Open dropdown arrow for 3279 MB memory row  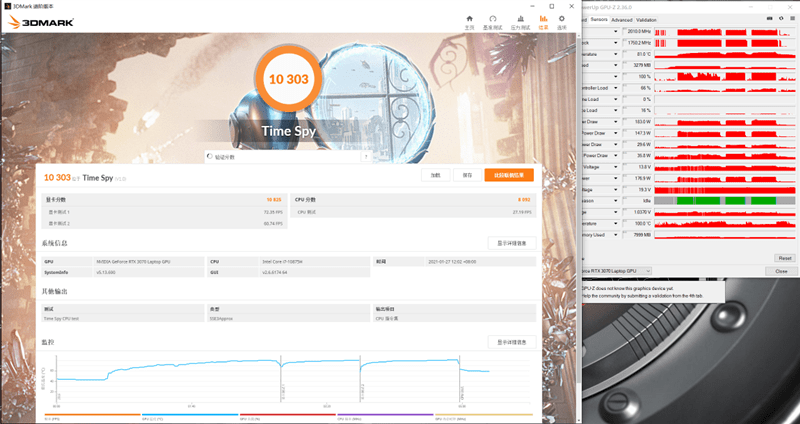(616, 65)
